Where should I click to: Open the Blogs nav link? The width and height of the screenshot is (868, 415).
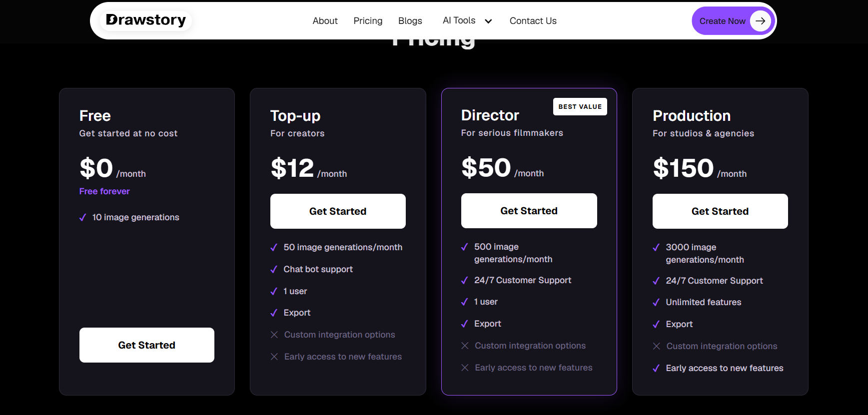410,21
